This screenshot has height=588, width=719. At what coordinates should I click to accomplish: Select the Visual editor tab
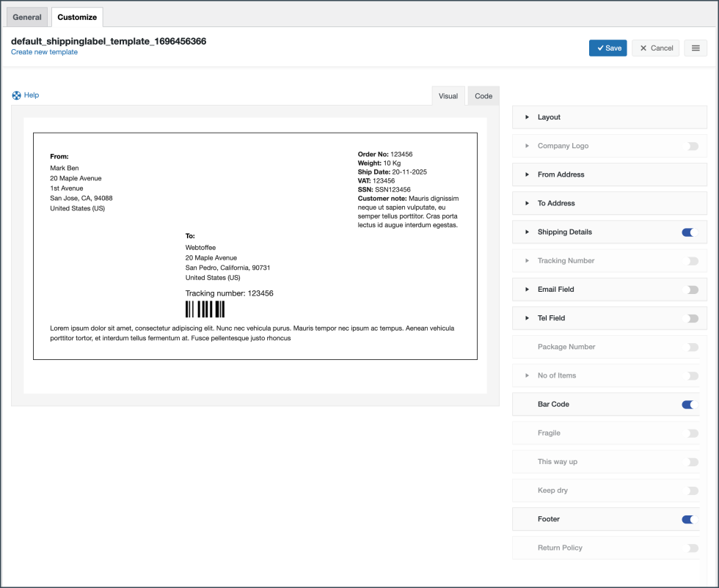(448, 96)
